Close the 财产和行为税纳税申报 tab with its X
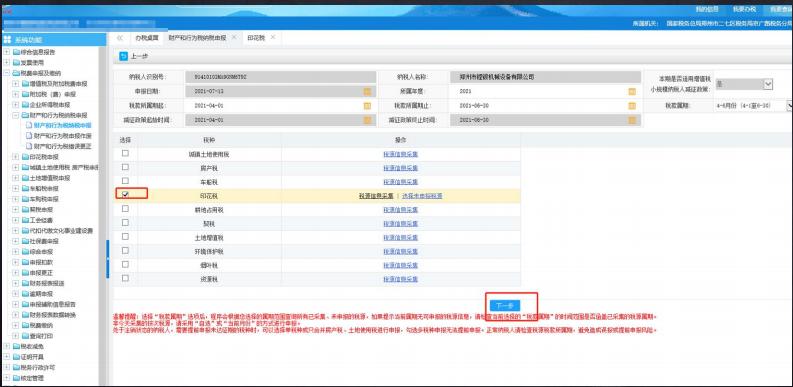Viewport: 793px width, 387px height. 234,37
